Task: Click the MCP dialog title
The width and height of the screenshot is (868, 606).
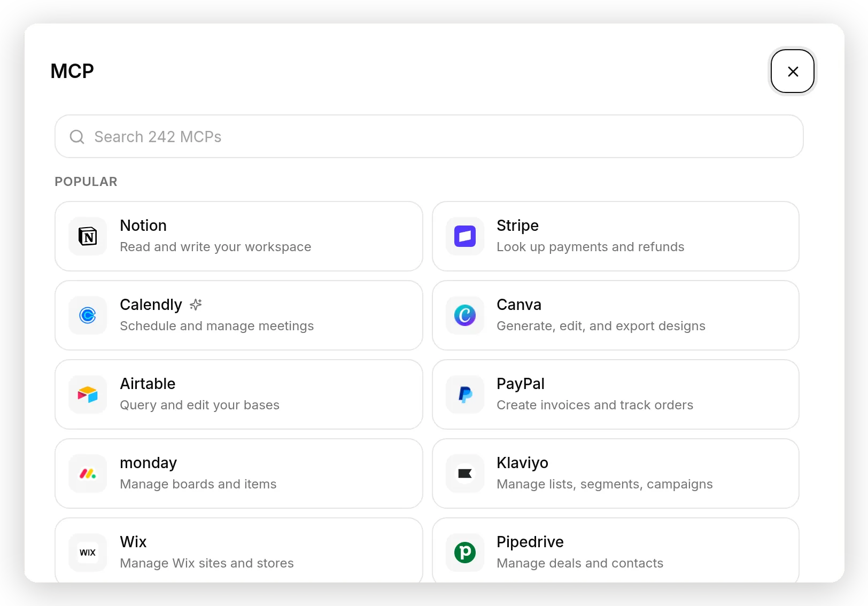Action: [72, 71]
